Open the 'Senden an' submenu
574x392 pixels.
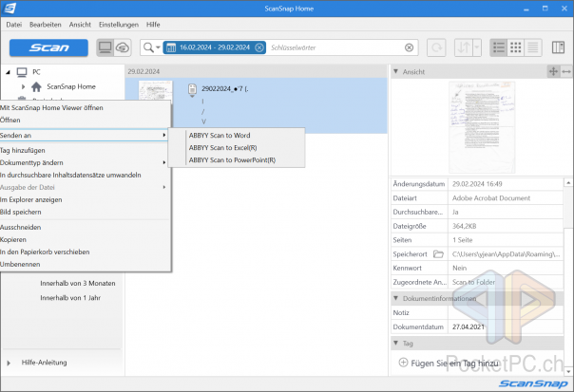(85, 136)
